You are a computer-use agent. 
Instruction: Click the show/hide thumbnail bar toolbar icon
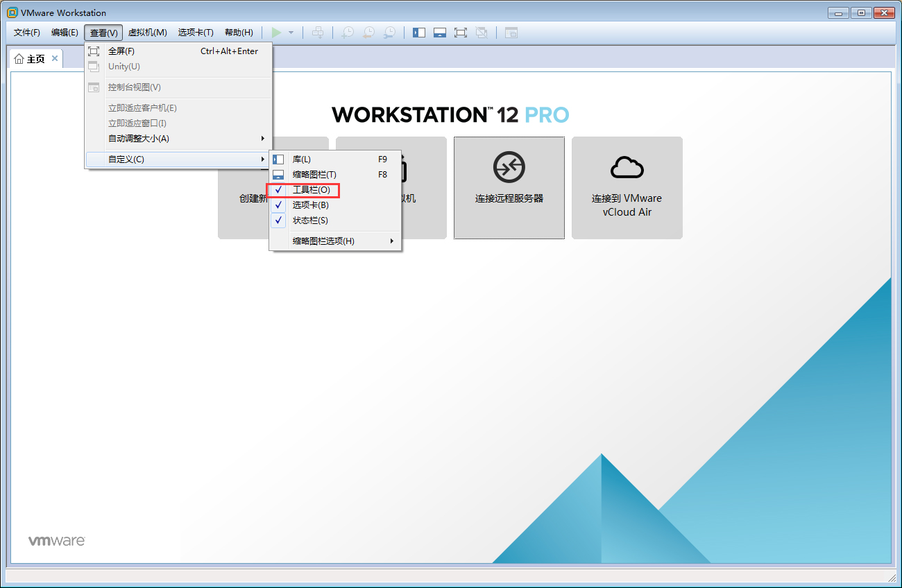tap(440, 32)
